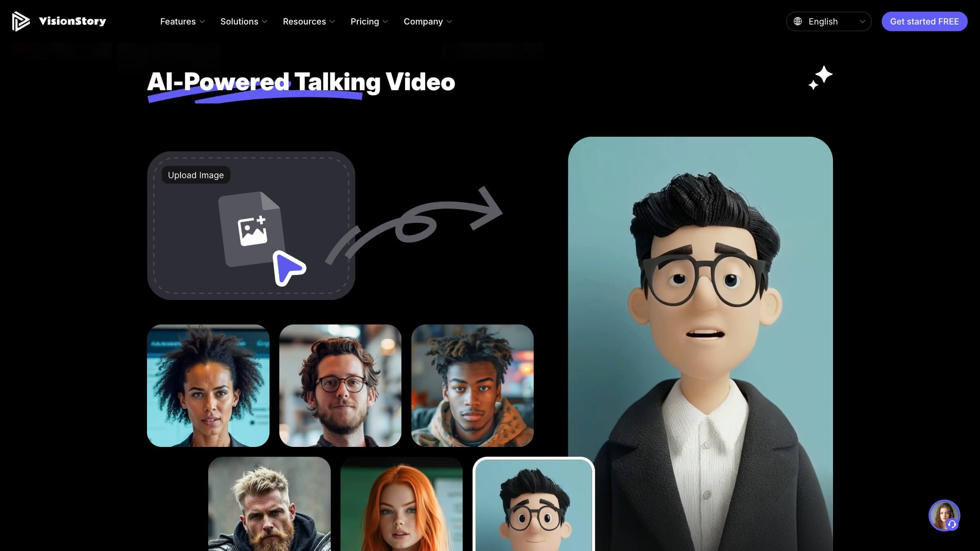Choose the young man in hoodie avatar
980x551 pixels.
[472, 385]
